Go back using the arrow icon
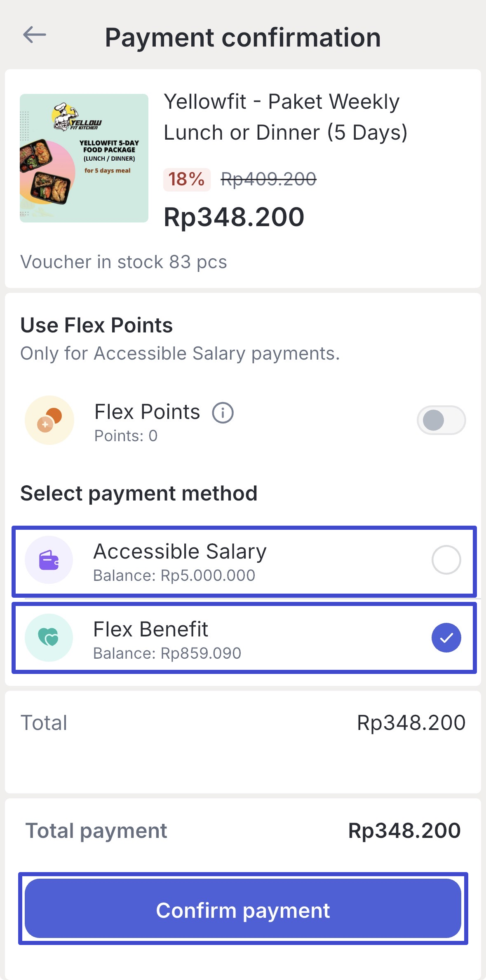 [35, 35]
